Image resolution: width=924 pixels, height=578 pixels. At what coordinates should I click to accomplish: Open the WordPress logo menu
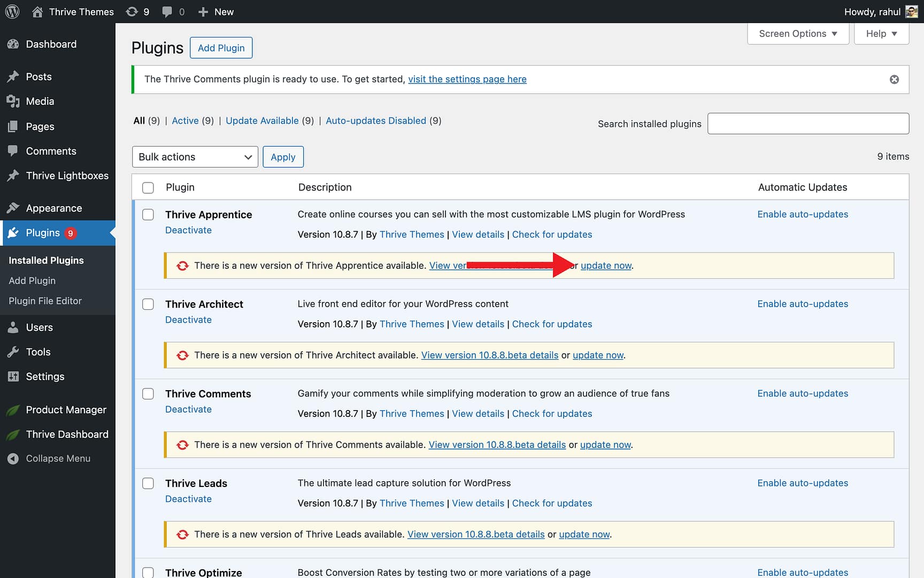click(x=11, y=11)
